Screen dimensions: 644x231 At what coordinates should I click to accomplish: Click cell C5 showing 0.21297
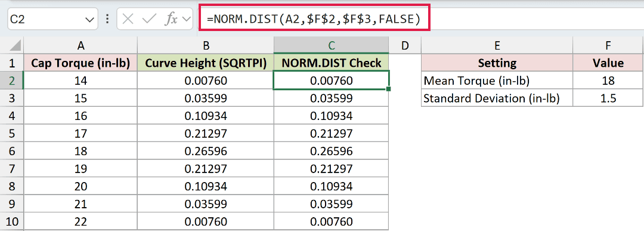pyautogui.click(x=332, y=133)
